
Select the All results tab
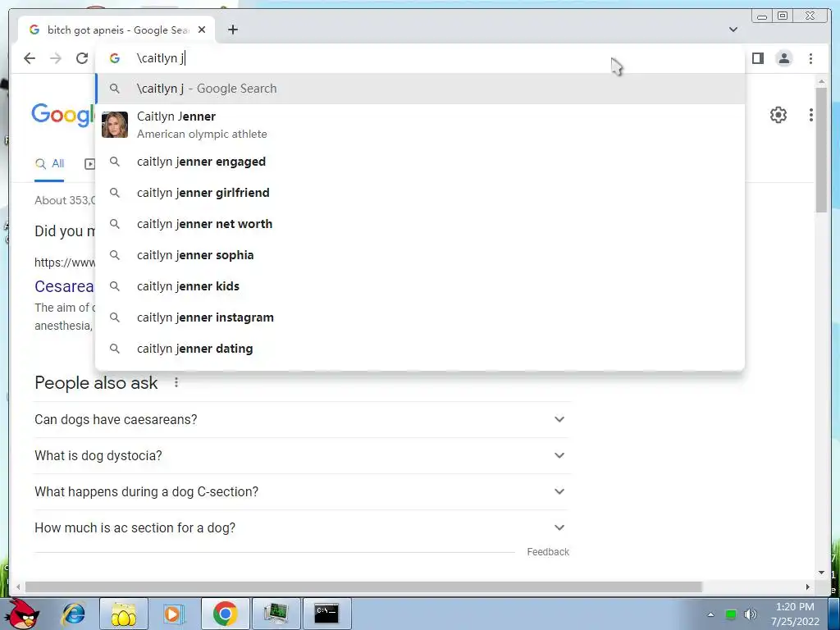(49, 164)
